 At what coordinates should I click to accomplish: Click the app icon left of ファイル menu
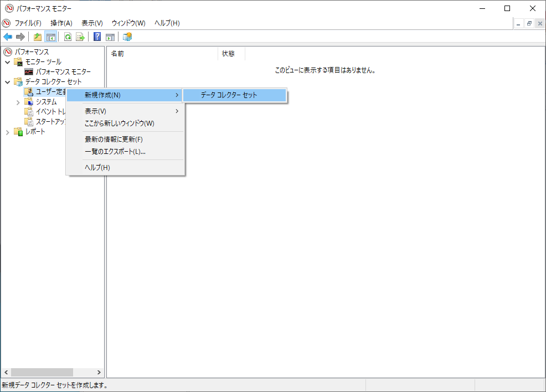coord(6,23)
